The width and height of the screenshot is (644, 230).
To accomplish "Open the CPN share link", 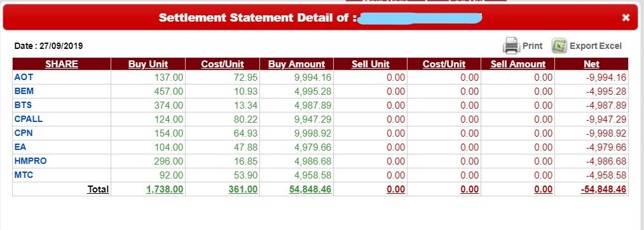I will click(x=24, y=133).
